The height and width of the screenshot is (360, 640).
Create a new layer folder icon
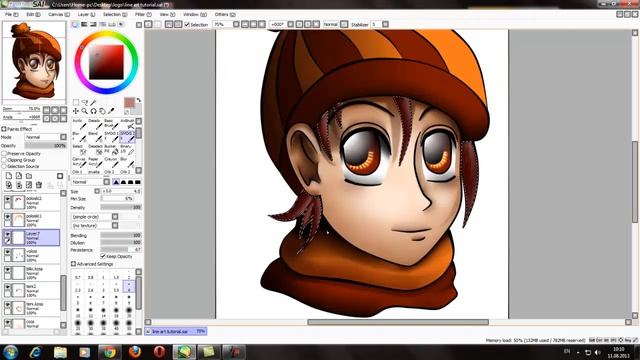(x=29, y=176)
